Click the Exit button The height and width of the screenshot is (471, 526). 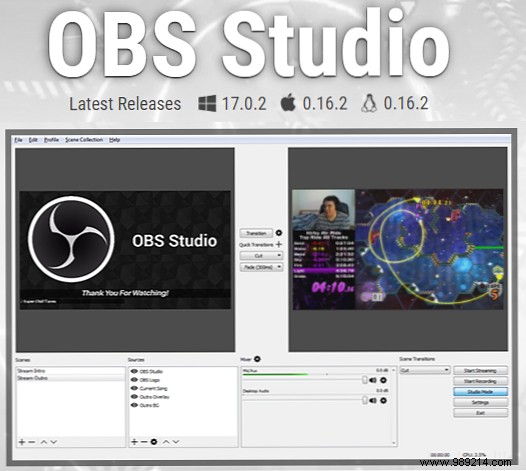point(480,413)
